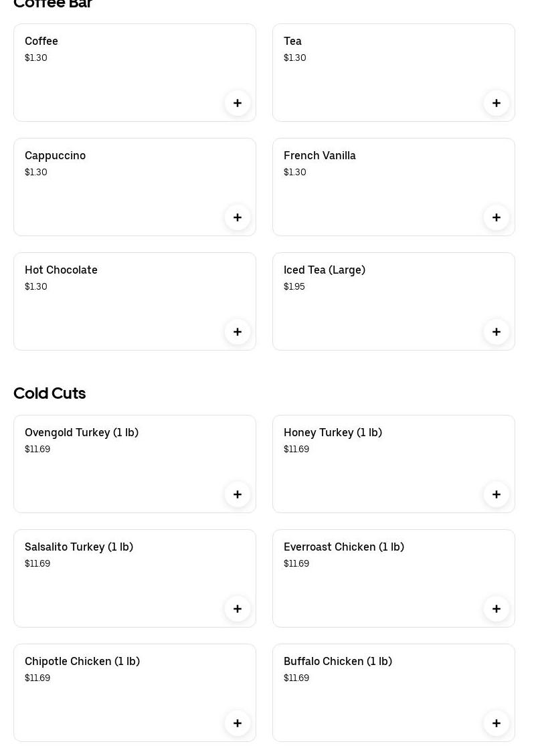Click the plus icon for Cappuccino
Screen dimensions: 538x756
click(238, 217)
